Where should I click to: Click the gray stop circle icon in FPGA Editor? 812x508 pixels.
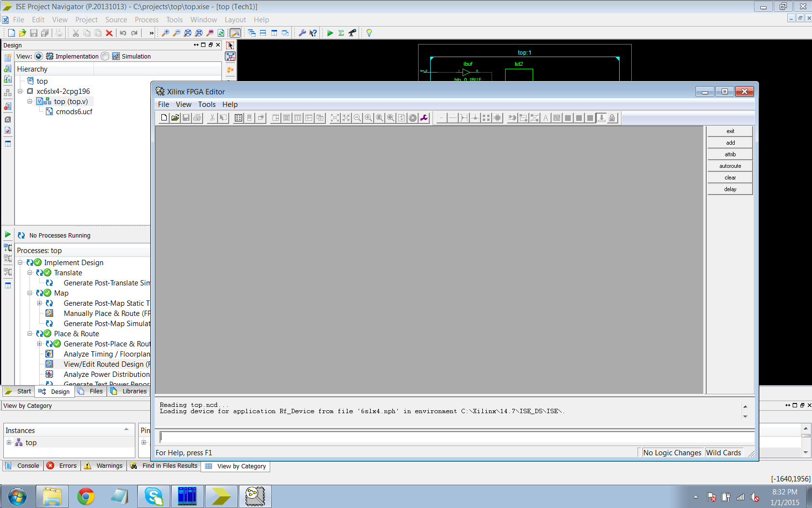(x=413, y=118)
